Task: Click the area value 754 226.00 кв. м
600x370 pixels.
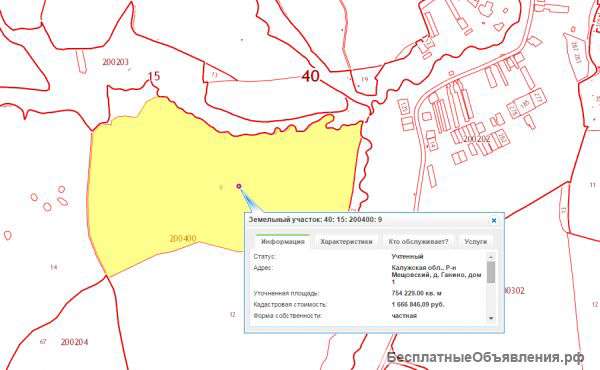Action: [x=416, y=293]
